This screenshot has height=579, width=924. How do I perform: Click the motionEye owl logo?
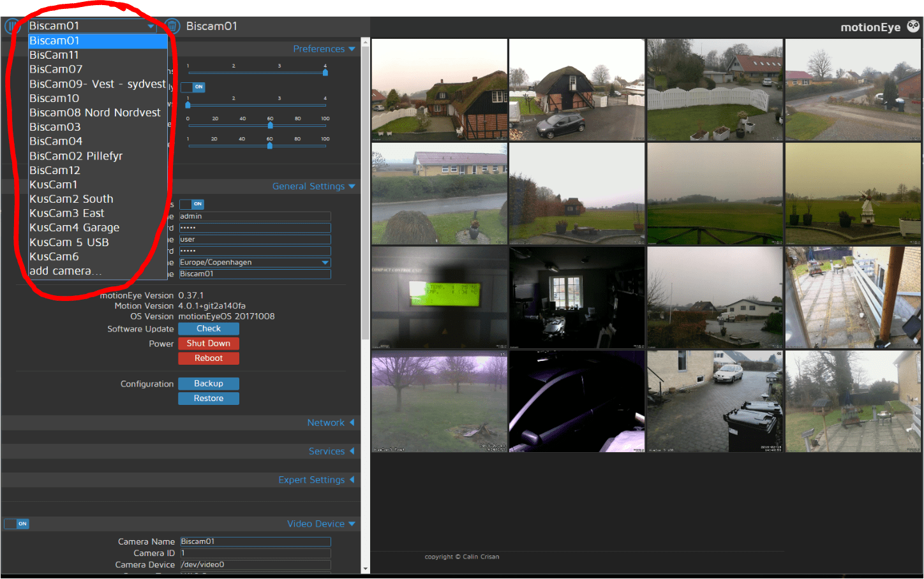(913, 26)
